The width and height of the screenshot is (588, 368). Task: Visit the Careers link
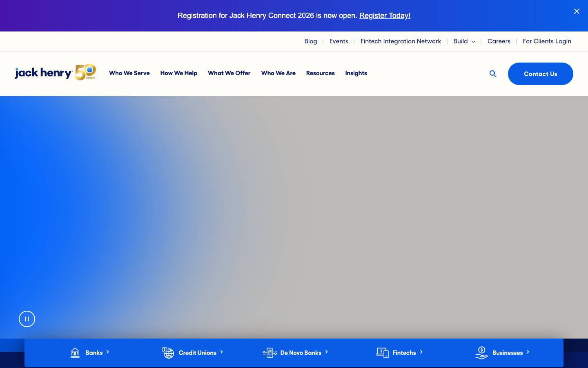tap(499, 41)
